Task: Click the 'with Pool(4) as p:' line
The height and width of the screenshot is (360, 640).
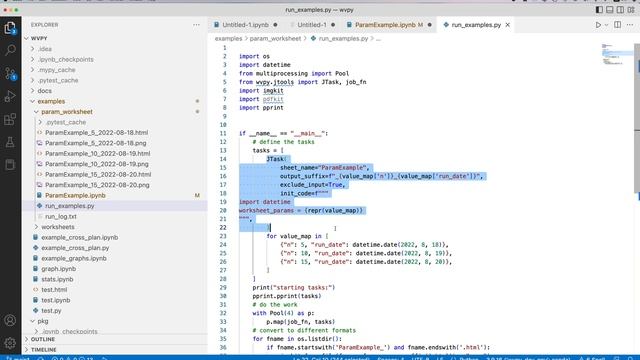Action: click(283, 313)
